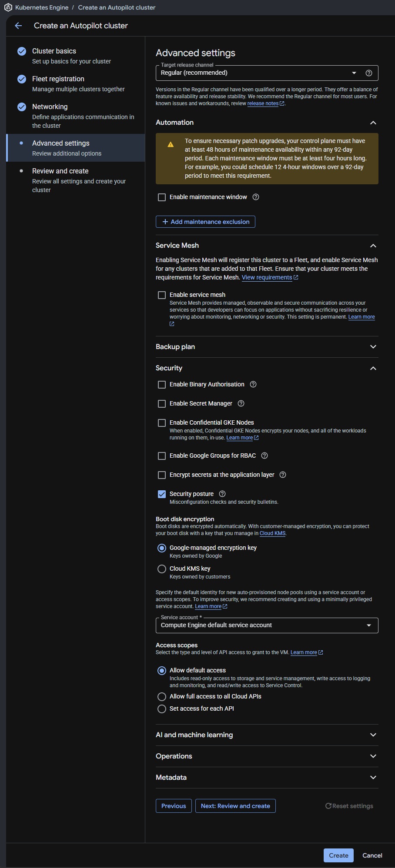
Task: Open Learn more link in service mesh description
Action: tap(362, 317)
